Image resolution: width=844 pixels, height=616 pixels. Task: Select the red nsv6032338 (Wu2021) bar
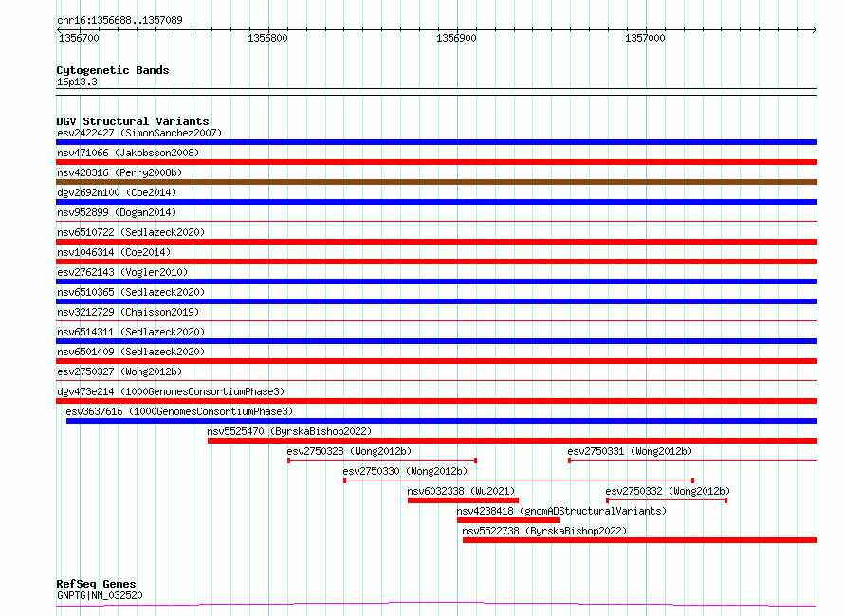click(463, 500)
